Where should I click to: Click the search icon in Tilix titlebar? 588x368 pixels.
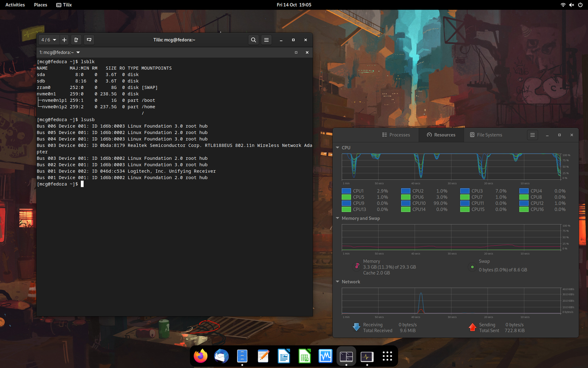(253, 40)
